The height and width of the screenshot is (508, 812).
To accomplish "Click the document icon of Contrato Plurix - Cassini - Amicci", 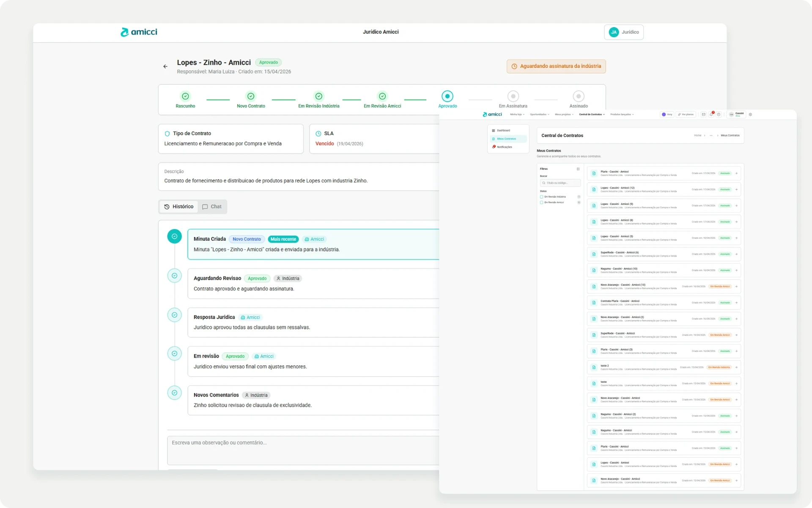I will 594,303.
